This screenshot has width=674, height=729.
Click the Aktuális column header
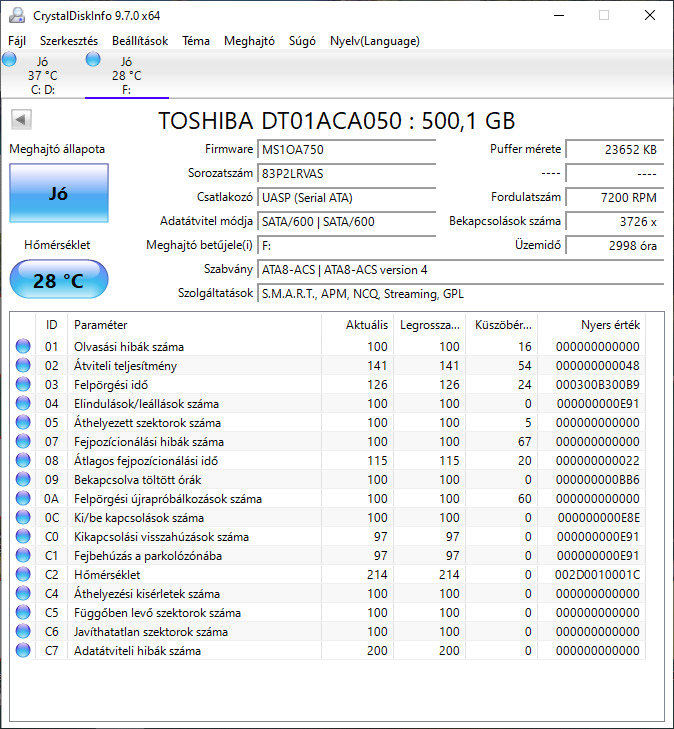(357, 325)
